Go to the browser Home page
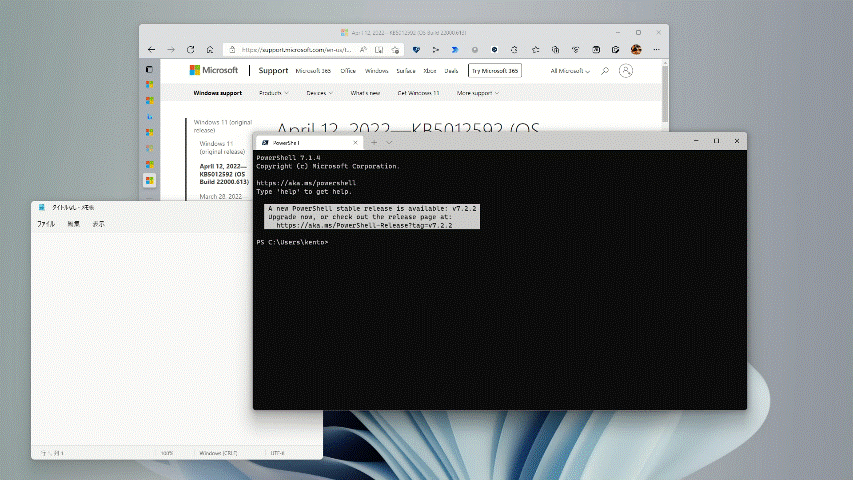 coord(208,49)
